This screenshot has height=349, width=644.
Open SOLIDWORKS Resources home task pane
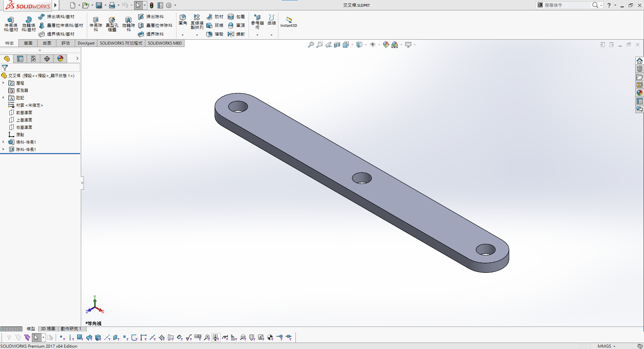[x=640, y=61]
